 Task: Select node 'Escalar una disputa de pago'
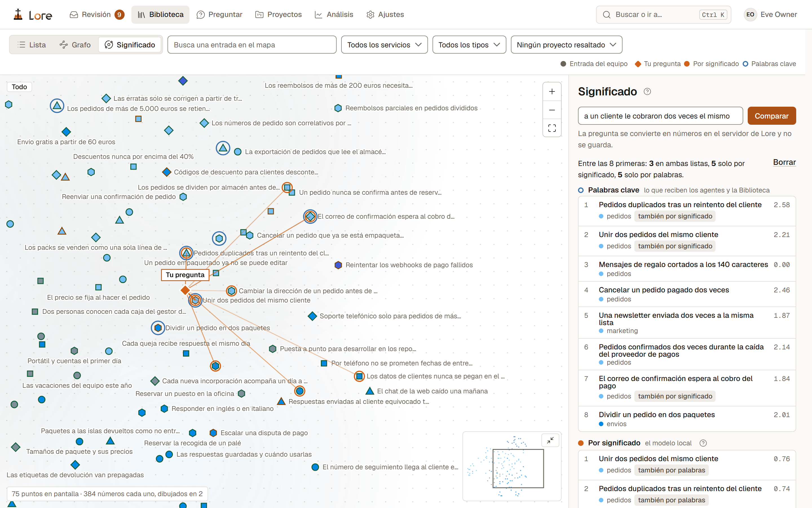(x=213, y=433)
